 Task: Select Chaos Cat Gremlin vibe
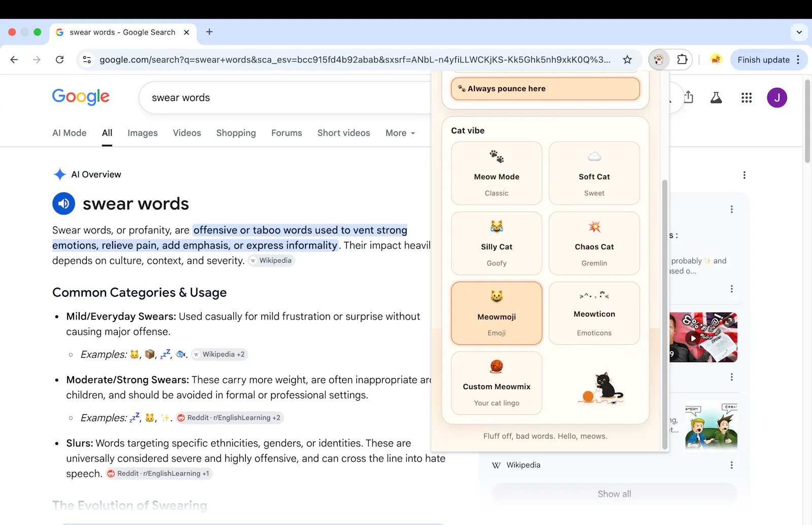pyautogui.click(x=594, y=243)
